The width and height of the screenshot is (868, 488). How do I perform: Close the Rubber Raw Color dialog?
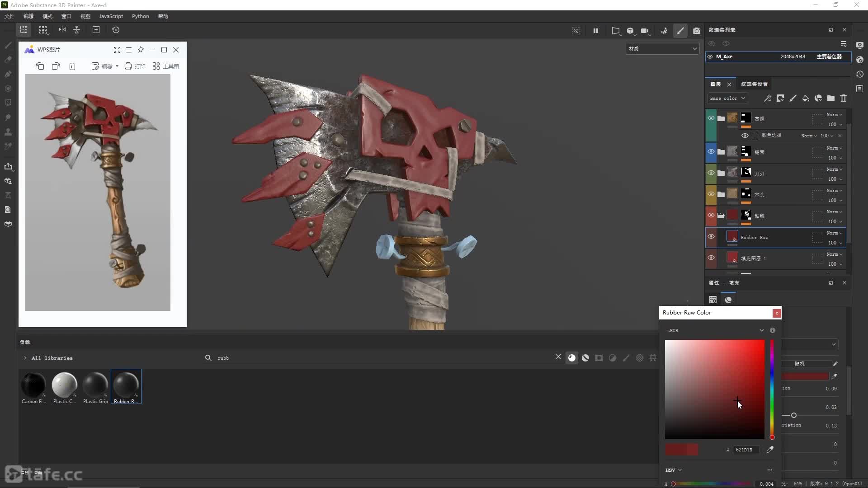click(x=777, y=313)
